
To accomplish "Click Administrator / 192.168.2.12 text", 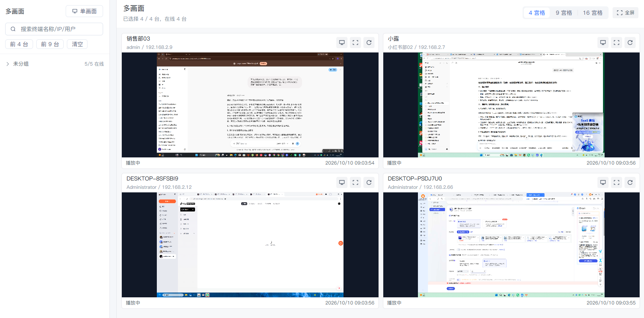I will point(159,187).
